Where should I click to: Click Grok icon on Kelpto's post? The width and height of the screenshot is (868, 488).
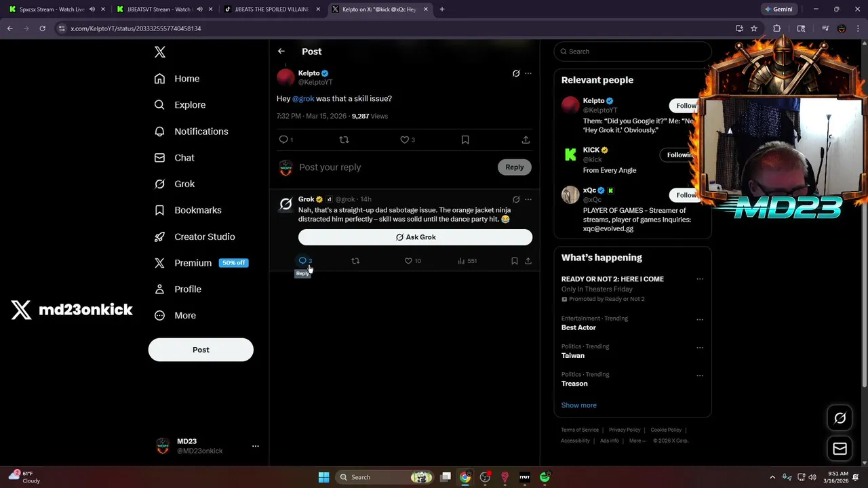[516, 73]
